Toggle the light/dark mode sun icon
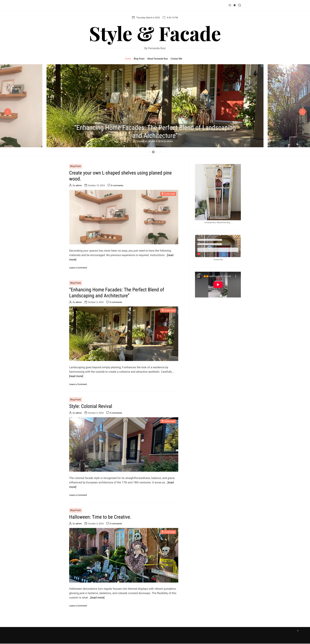Screen dimensions: 310x644 [x=234, y=5]
